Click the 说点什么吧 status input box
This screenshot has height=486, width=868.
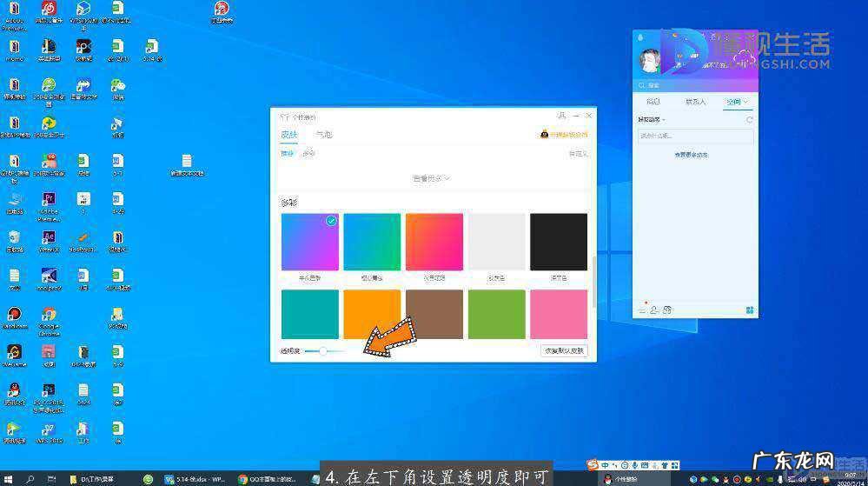695,136
